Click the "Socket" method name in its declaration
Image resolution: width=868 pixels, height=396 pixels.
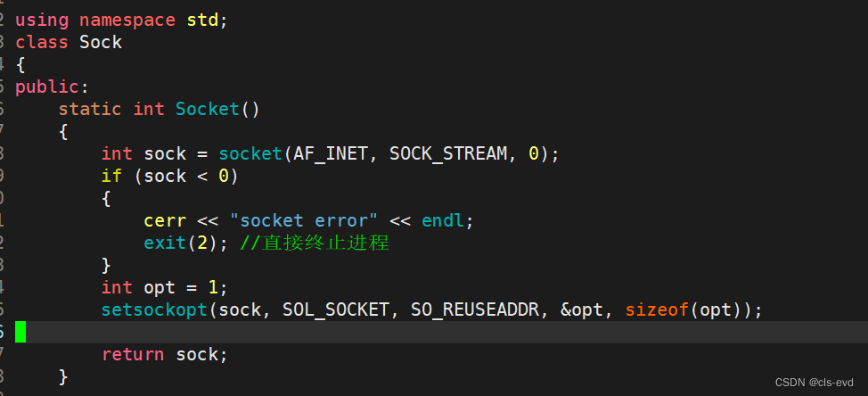(x=208, y=109)
